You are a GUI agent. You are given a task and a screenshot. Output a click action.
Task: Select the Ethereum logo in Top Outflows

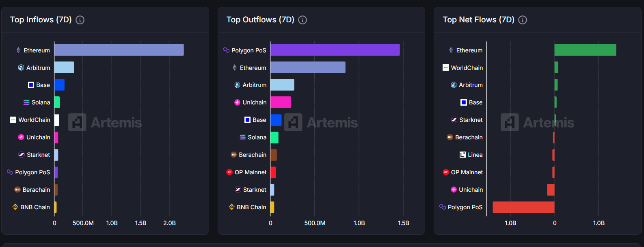pyautogui.click(x=235, y=67)
